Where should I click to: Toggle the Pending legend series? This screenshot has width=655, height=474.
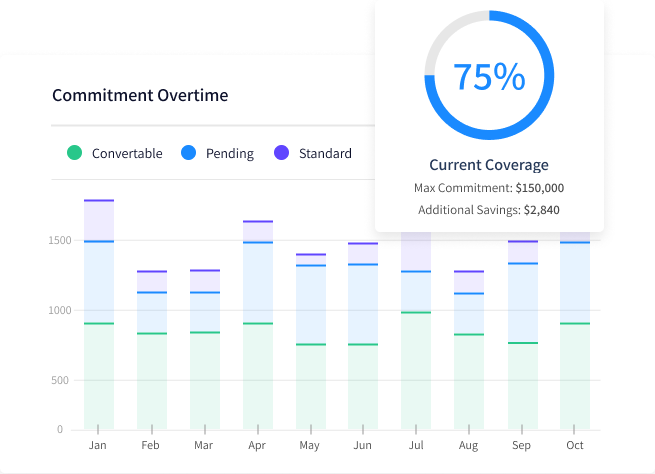[x=217, y=153]
